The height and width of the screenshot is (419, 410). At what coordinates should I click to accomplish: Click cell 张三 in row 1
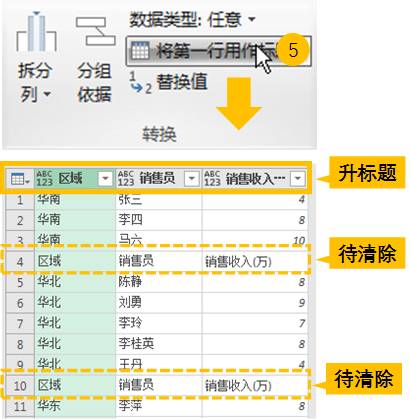click(159, 200)
